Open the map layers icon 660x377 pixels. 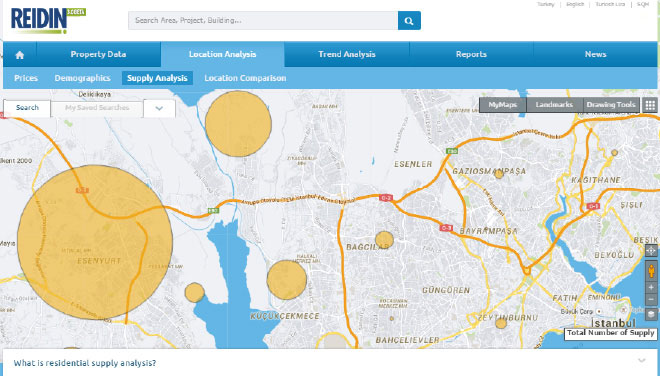point(651,314)
